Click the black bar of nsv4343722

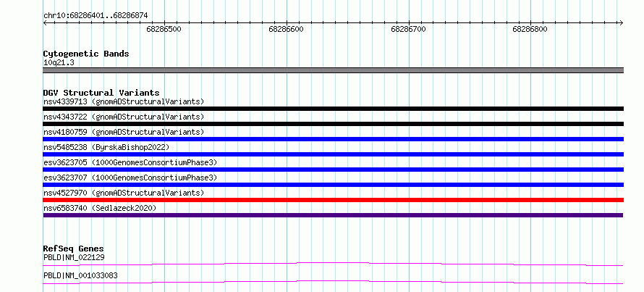(x=333, y=124)
